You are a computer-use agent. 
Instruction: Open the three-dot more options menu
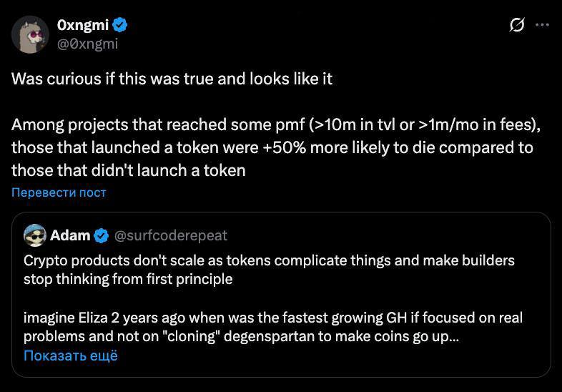(542, 25)
